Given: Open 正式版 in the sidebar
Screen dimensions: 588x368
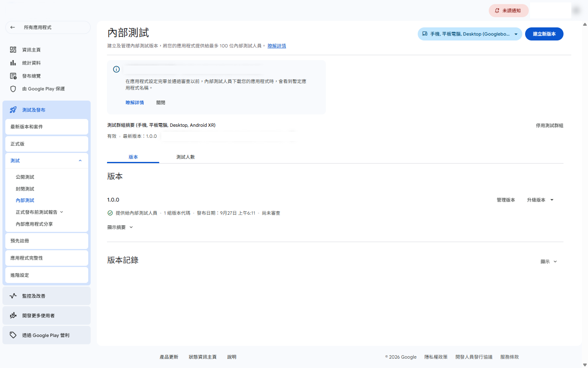Looking at the screenshot, I should click(47, 144).
